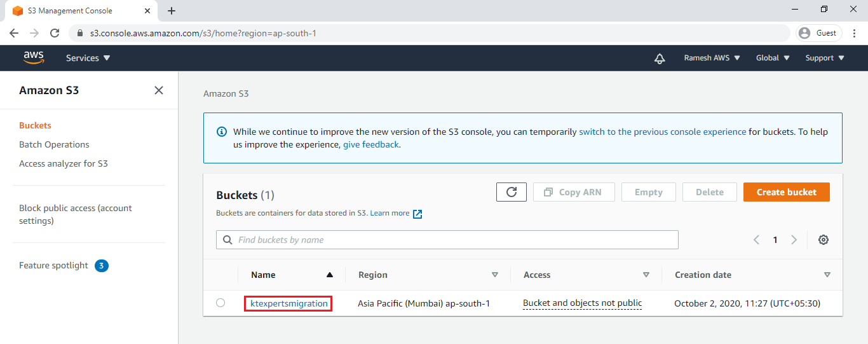Open Batch Operations in sidebar
Screen dimensions: 868x344
[54, 144]
